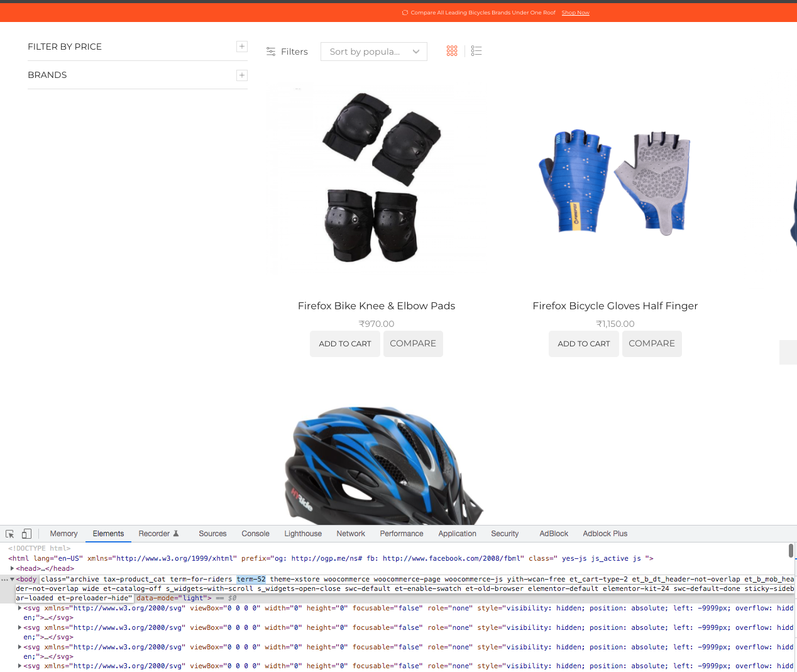This screenshot has height=672, width=797.
Task: Select the html lang="en-US" line
Action: [x=331, y=558]
